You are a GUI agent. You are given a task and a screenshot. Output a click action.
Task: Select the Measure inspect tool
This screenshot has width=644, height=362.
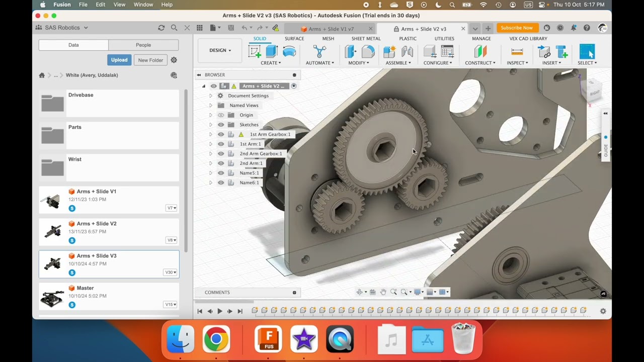517,51
